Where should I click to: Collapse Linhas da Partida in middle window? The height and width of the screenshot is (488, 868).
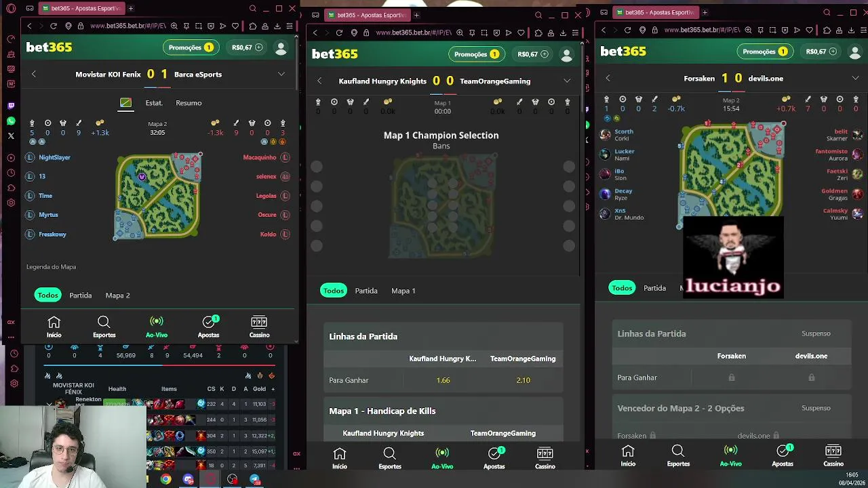(443, 336)
